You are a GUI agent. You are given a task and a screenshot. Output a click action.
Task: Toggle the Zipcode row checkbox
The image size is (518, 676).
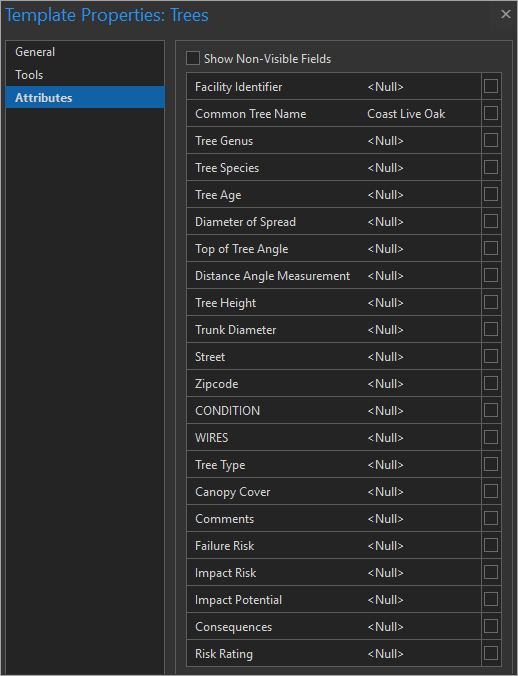[491, 383]
